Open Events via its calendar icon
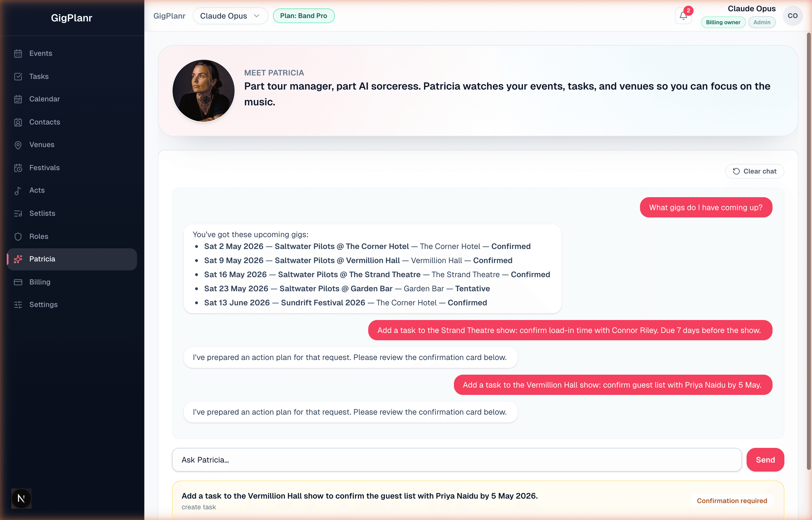 tap(18, 53)
